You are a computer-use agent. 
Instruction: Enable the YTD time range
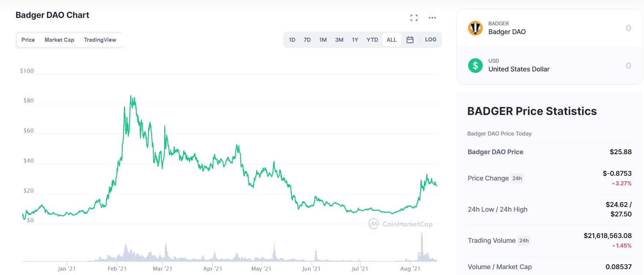(372, 39)
